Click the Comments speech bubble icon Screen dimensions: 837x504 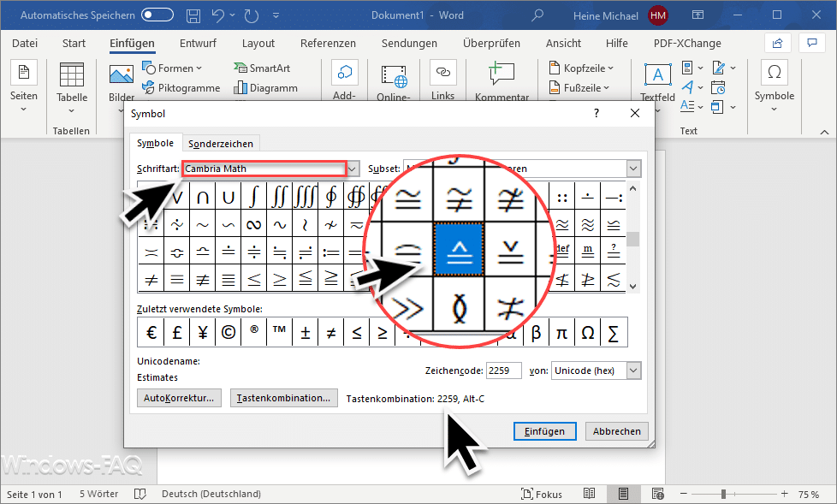(812, 43)
